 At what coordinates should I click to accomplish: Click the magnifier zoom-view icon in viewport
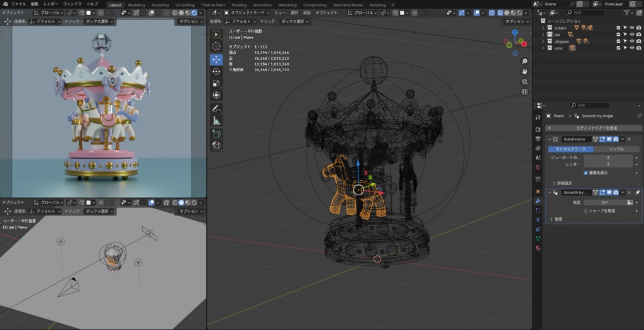pos(525,61)
